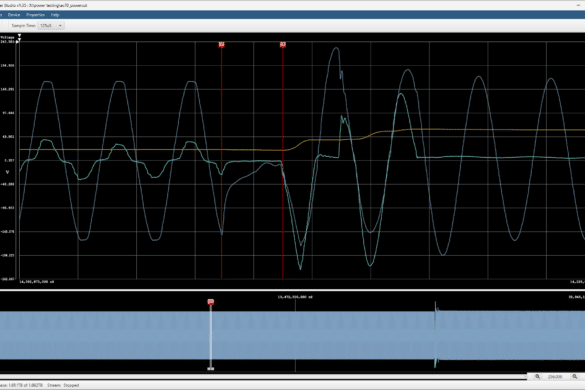Click the horizontal scrollbar below the overview
Image resolution: width=585 pixels, height=390 pixels.
click(263, 377)
